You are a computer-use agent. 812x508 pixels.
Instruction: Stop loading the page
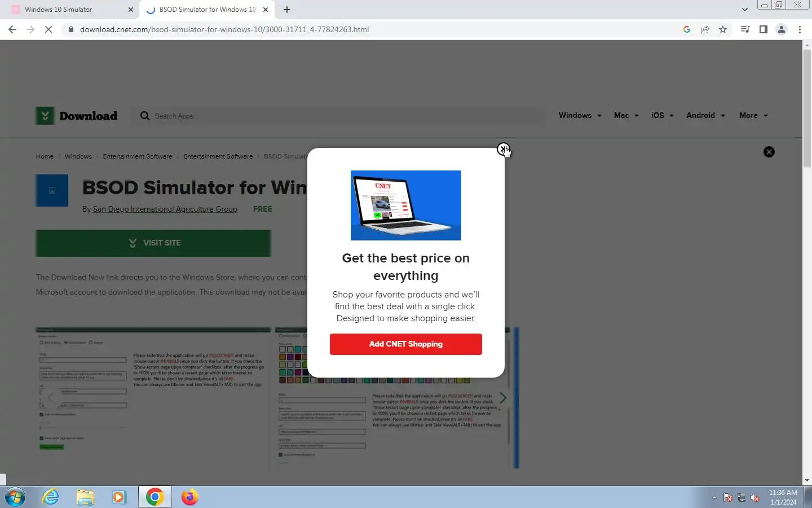click(48, 29)
